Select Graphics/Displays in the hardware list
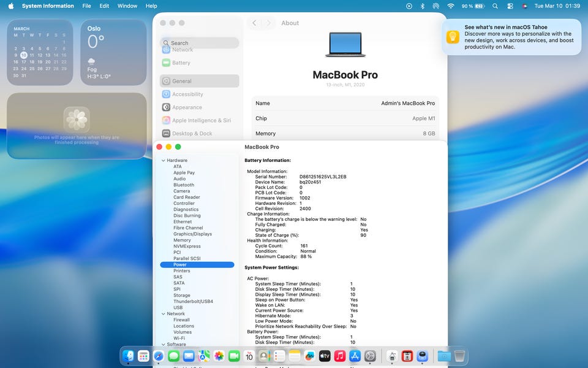588x368 pixels. 192,234
